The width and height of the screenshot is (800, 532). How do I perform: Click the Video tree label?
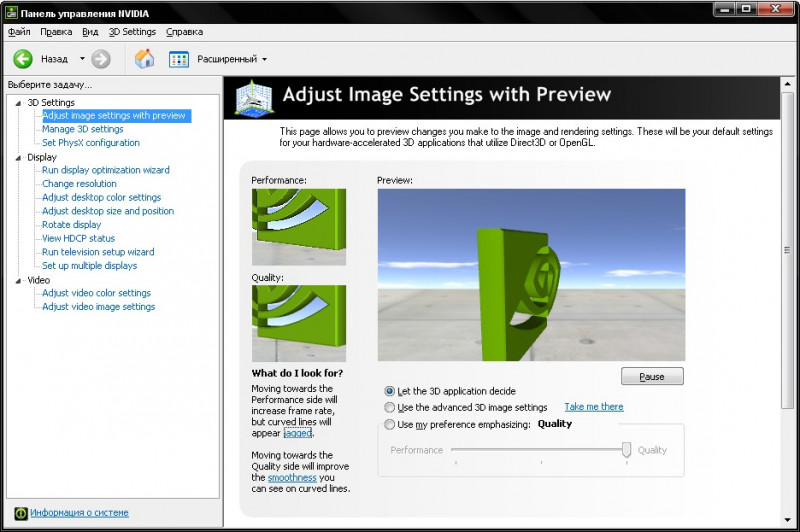39,280
